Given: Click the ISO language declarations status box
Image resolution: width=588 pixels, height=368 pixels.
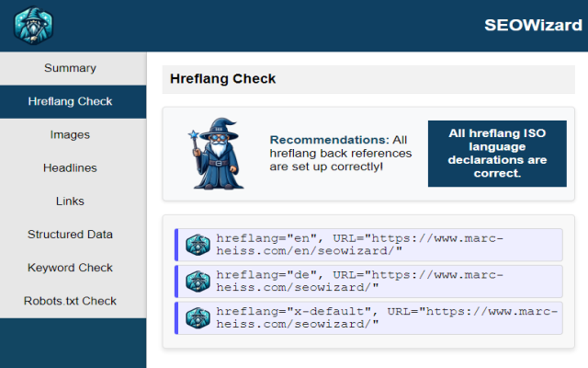Looking at the screenshot, I should point(497,154).
